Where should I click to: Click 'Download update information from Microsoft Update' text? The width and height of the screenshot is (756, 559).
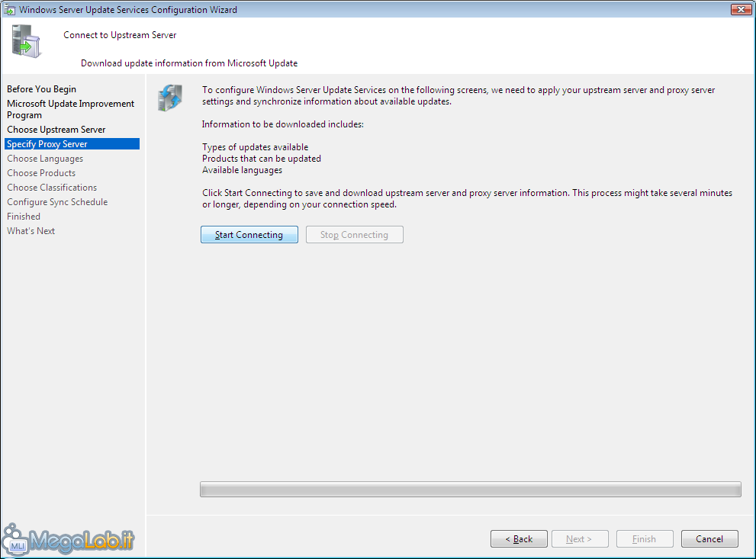pos(189,63)
